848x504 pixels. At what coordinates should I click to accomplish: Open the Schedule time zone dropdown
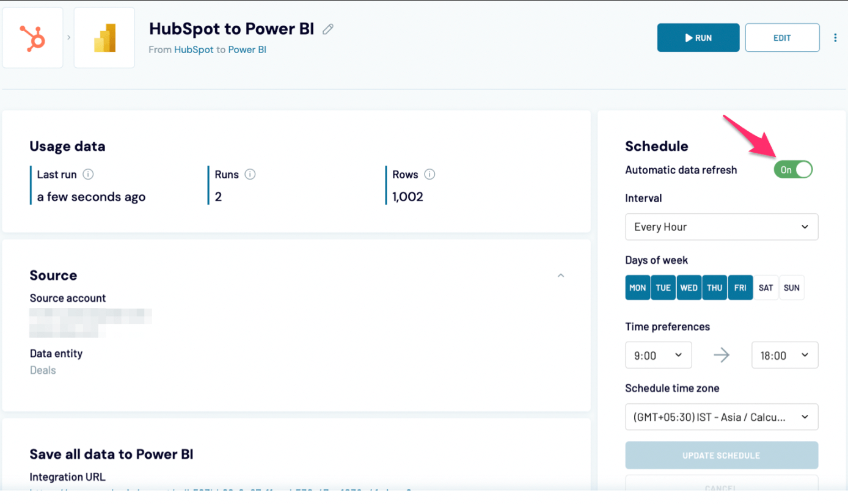click(722, 417)
